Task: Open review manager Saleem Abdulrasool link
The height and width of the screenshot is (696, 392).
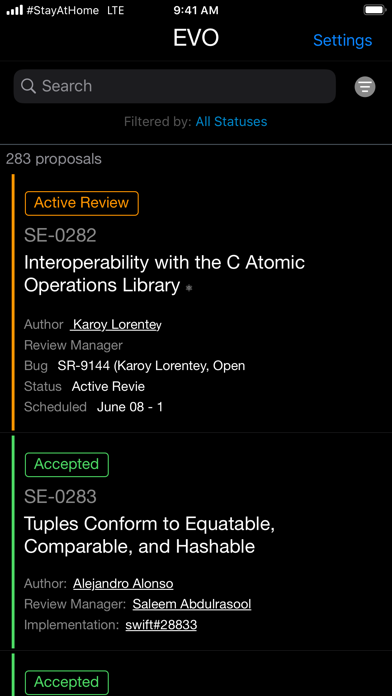Action: pos(192,605)
